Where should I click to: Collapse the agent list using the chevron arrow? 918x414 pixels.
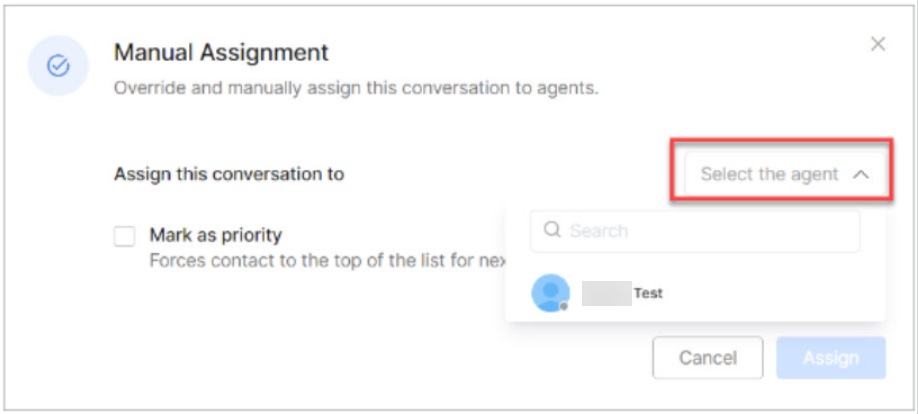coord(862,175)
